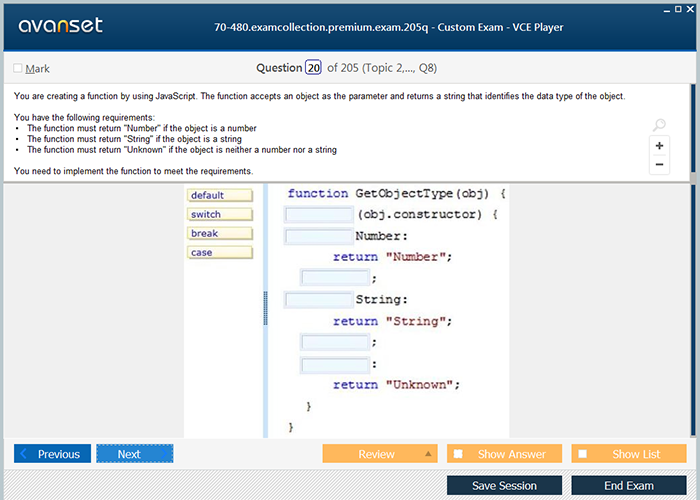Click 'of 205 (Topic 2,..., Q8)' label
The height and width of the screenshot is (500, 700).
382,68
